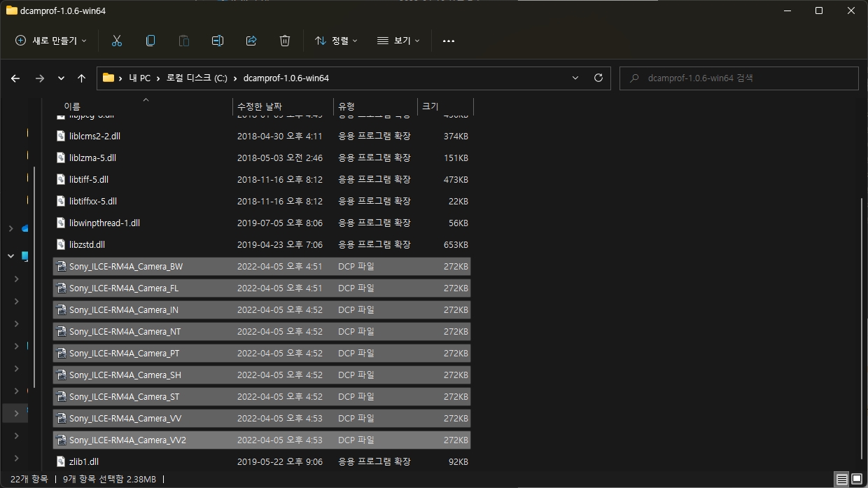Viewport: 868px width, 488px height.
Task: Select the libtiffxx-5.dll file
Action: click(x=262, y=201)
